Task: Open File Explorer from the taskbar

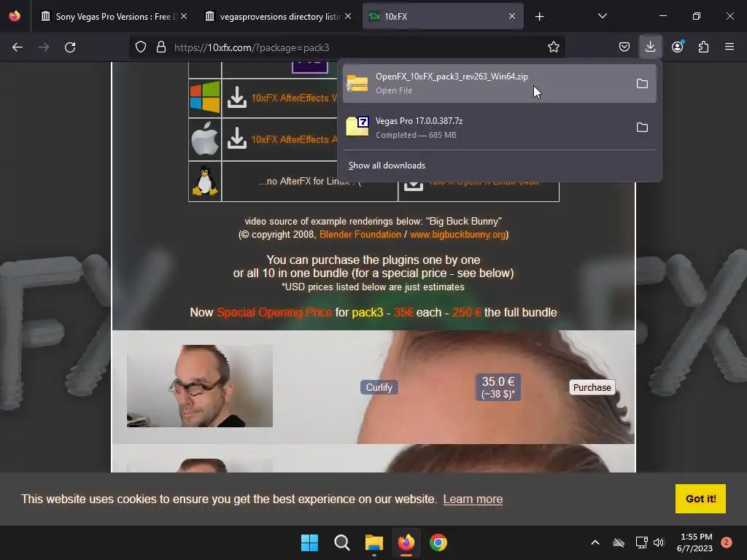Action: point(374,542)
